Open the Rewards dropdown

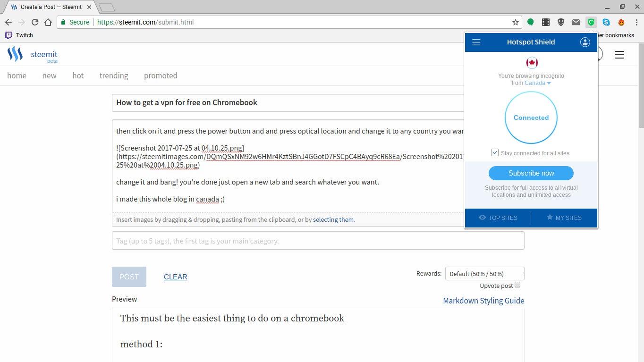point(484,274)
